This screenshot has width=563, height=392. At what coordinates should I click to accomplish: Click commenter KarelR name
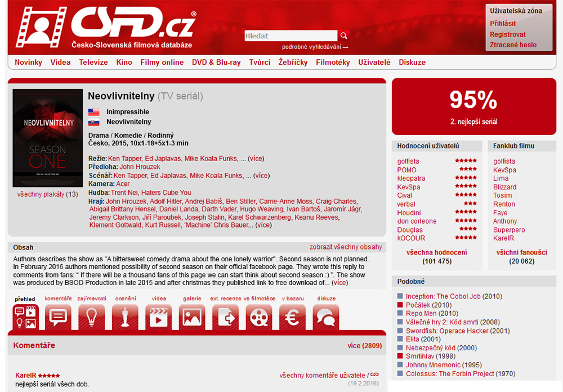(25, 376)
